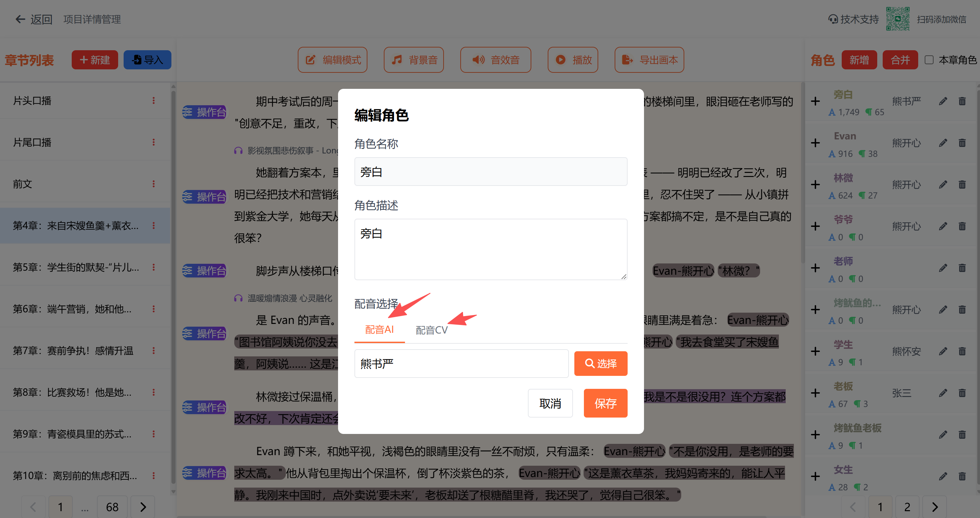Image resolution: width=980 pixels, height=518 pixels.
Task: Open first 操作台 console badge
Action: pos(204,112)
